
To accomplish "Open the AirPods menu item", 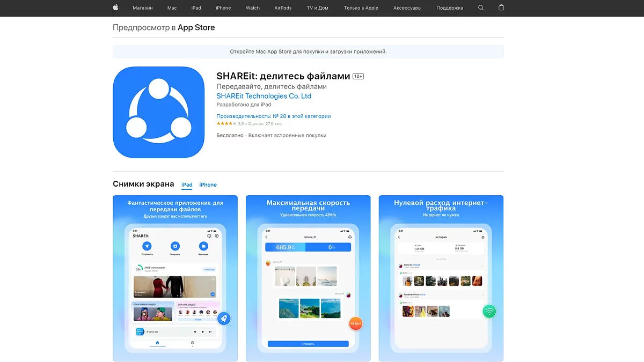I will [x=283, y=8].
